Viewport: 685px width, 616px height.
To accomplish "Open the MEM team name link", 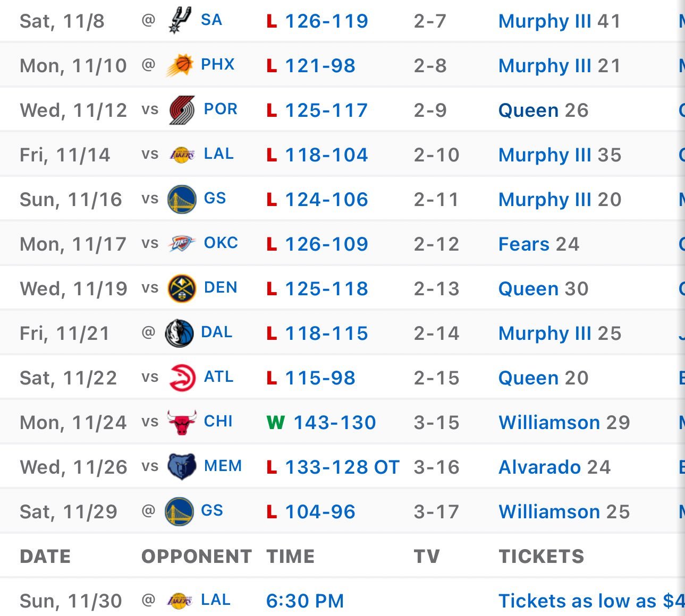I will coord(223,466).
